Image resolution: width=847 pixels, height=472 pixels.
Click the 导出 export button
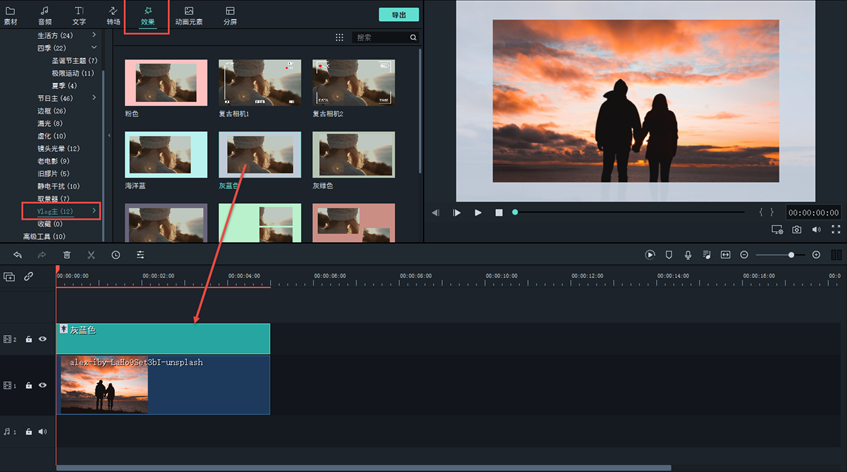click(x=398, y=15)
